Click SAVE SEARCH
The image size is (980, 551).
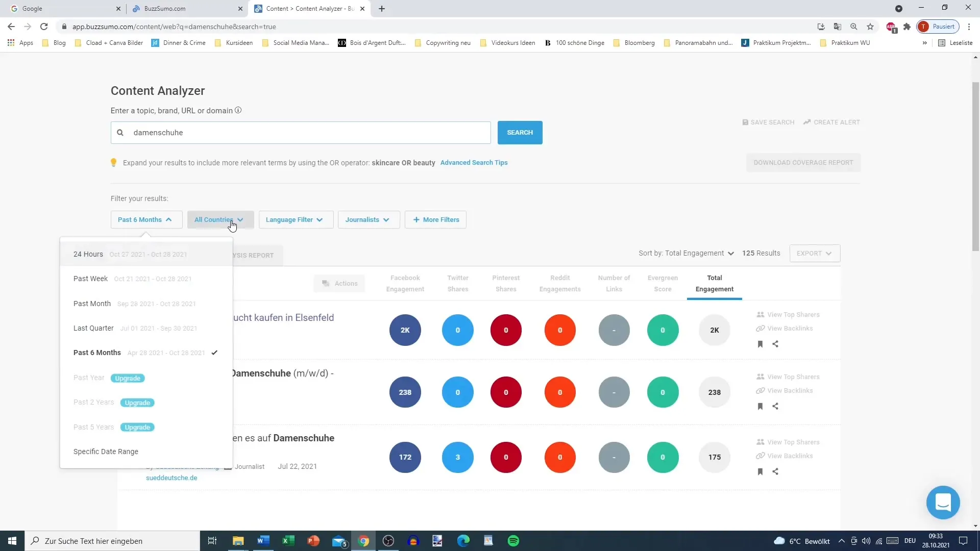[x=768, y=122]
